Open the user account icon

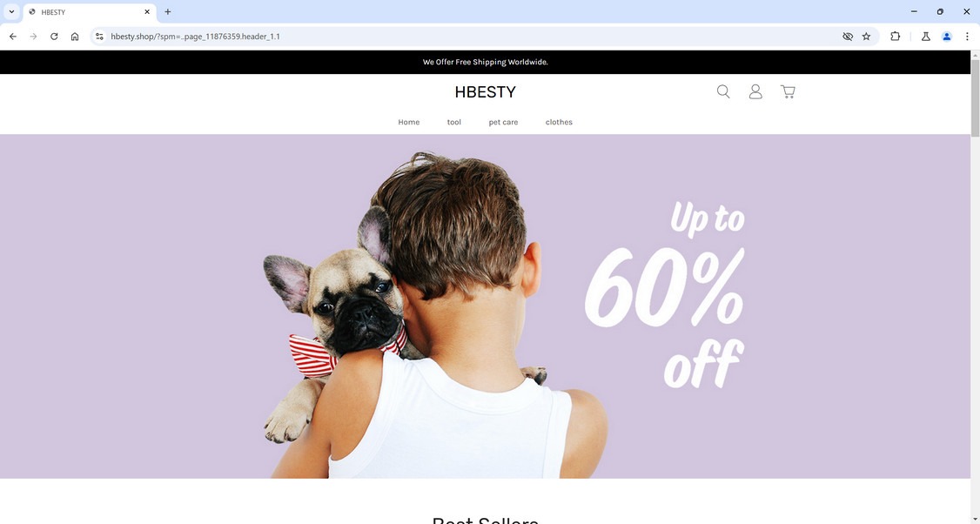755,92
